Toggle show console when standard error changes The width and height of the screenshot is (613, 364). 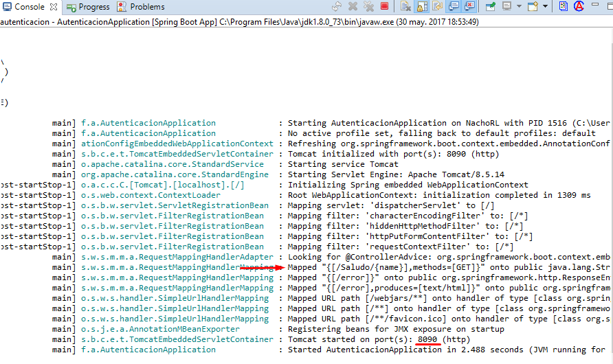click(x=470, y=7)
